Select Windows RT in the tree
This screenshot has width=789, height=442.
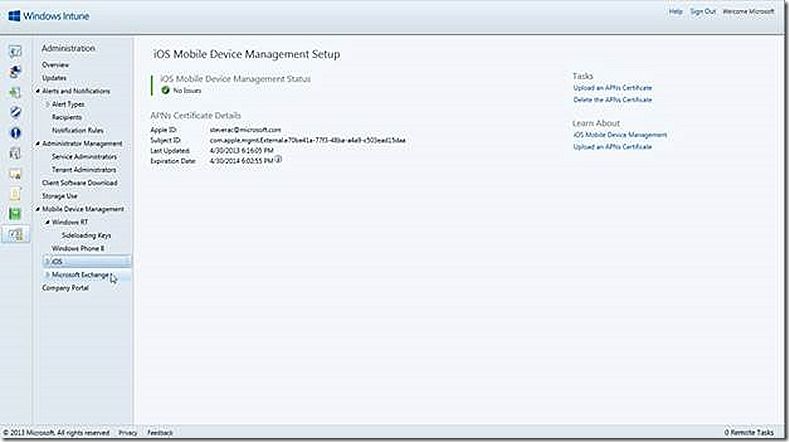(69, 222)
